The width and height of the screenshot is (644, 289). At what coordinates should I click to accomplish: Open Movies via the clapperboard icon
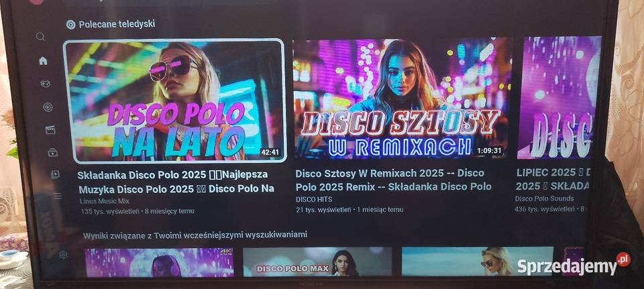click(50, 130)
